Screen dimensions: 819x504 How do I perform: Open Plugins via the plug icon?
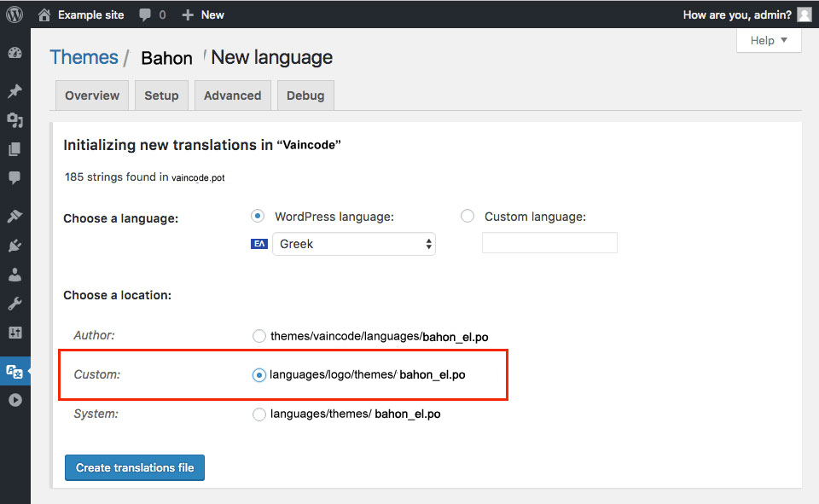15,246
